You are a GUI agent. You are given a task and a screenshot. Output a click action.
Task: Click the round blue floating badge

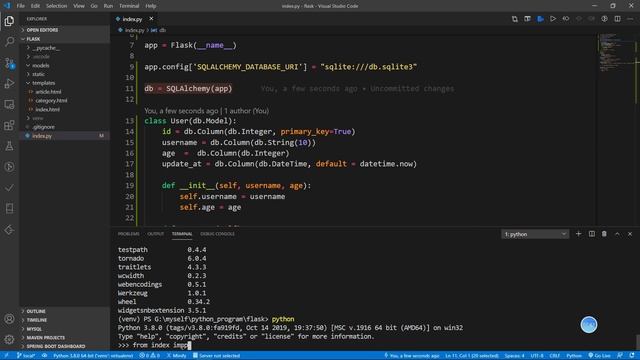click(589, 324)
